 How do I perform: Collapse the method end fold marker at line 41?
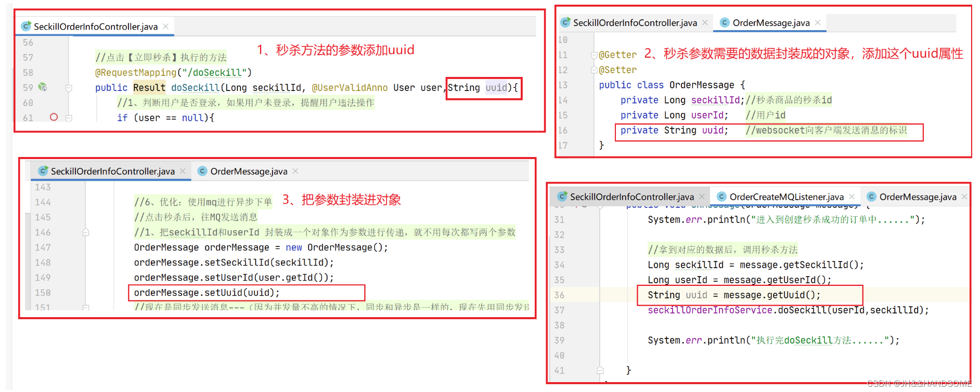coord(600,370)
